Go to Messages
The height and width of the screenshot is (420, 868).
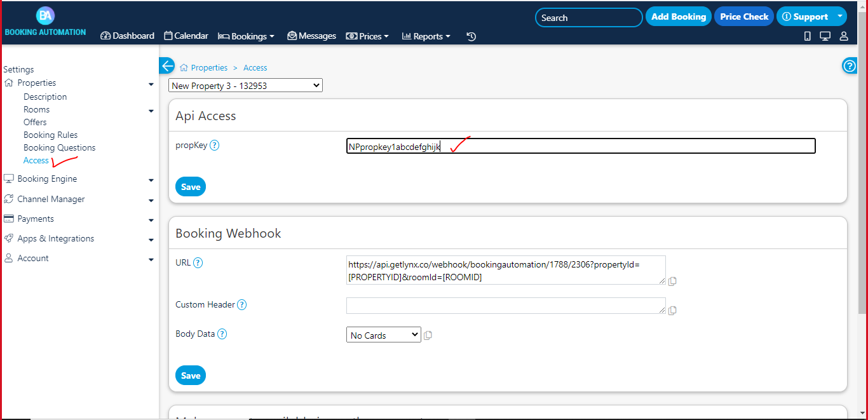coord(311,36)
